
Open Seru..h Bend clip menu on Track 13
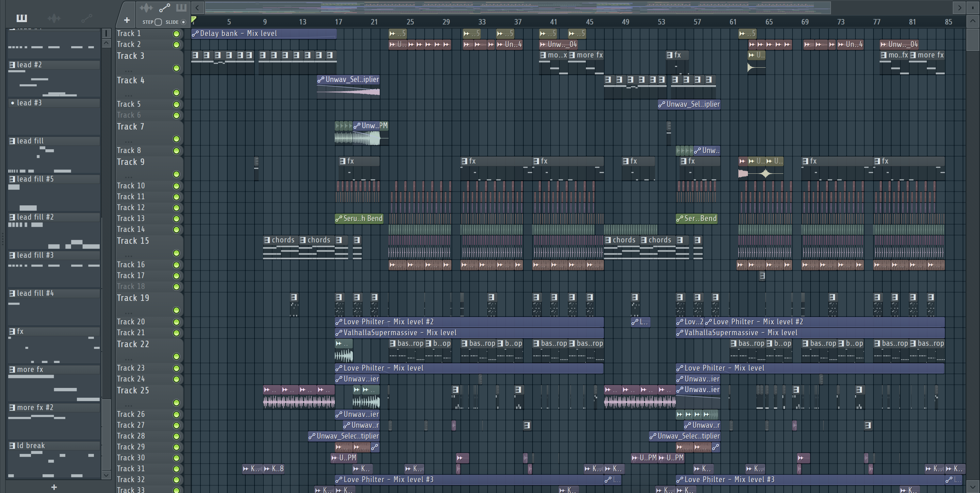pos(339,219)
